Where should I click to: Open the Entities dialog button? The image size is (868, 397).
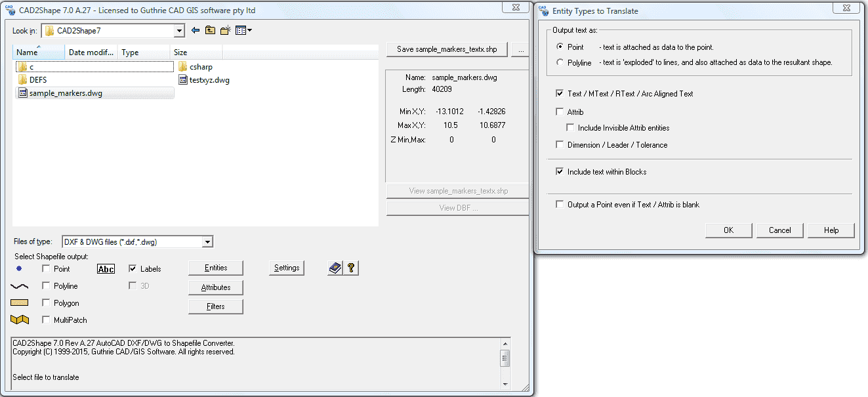point(216,268)
